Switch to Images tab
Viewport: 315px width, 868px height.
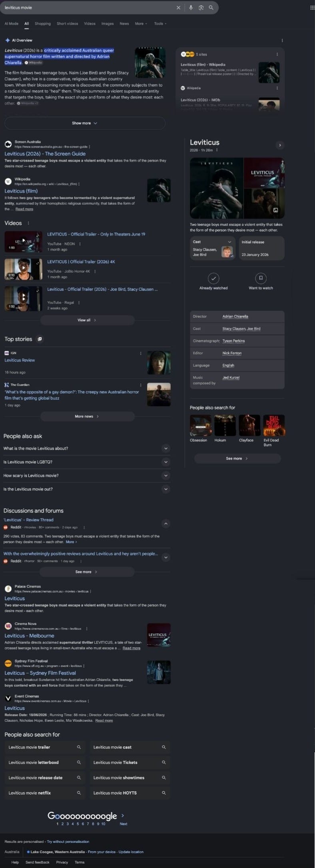coord(107,24)
